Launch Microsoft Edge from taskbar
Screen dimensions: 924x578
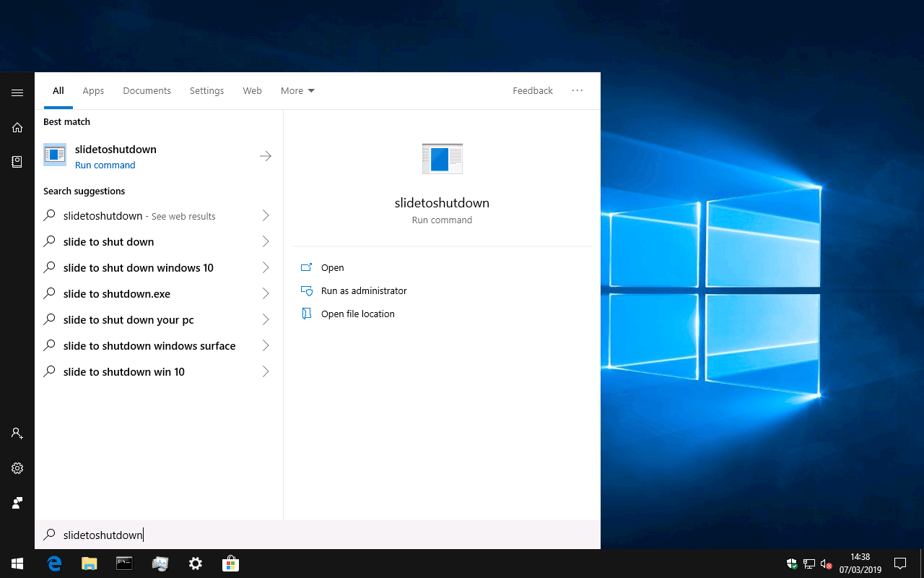(x=54, y=564)
